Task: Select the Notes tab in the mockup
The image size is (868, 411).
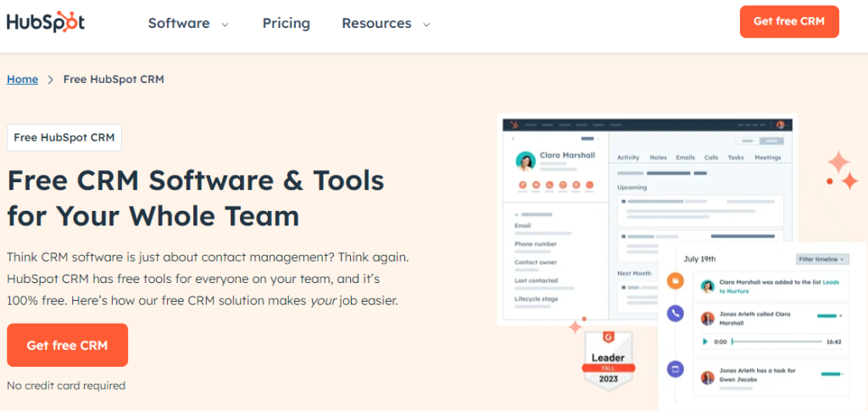Action: click(x=658, y=158)
